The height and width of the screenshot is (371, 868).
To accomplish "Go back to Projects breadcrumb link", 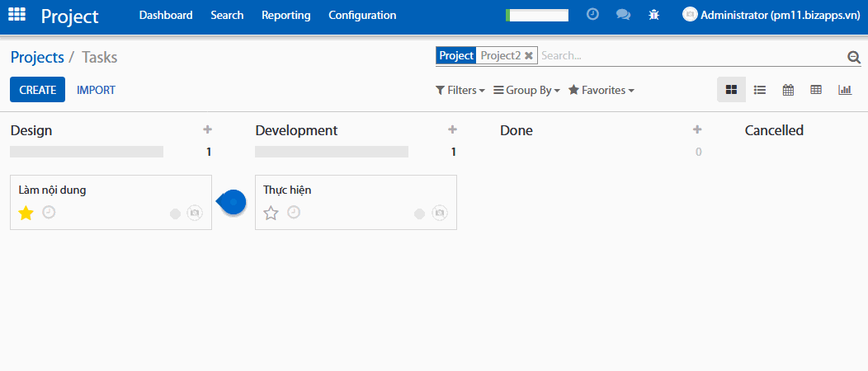I will pyautogui.click(x=37, y=57).
